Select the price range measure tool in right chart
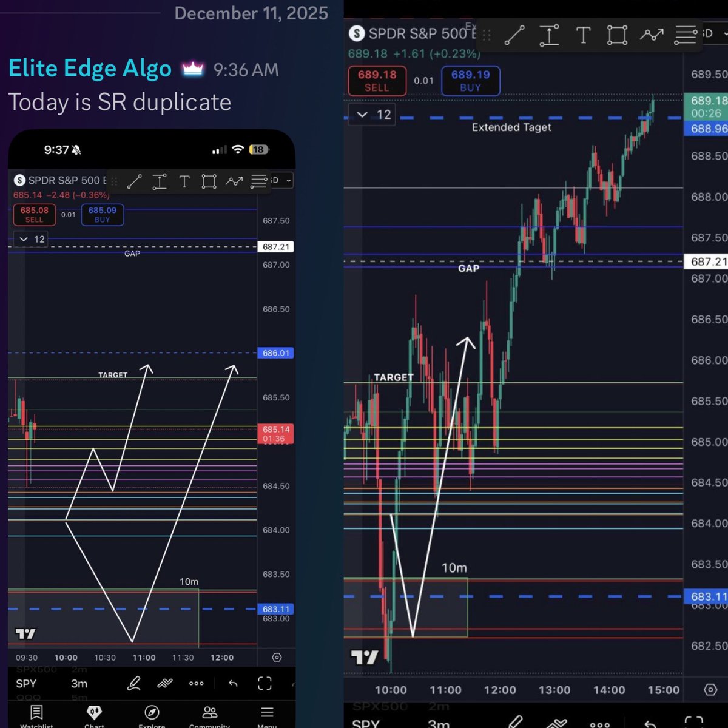728x728 pixels. (x=549, y=35)
